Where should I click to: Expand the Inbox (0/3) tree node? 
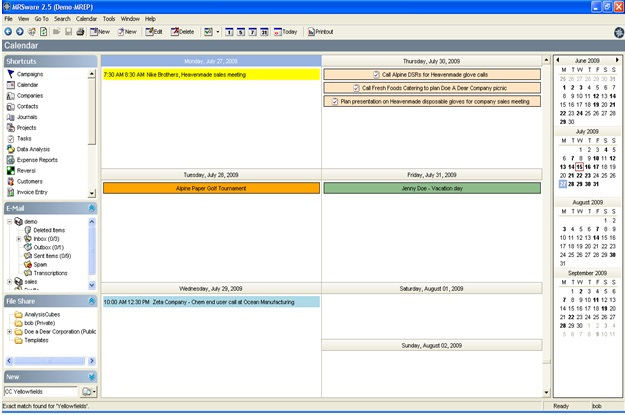[18, 239]
